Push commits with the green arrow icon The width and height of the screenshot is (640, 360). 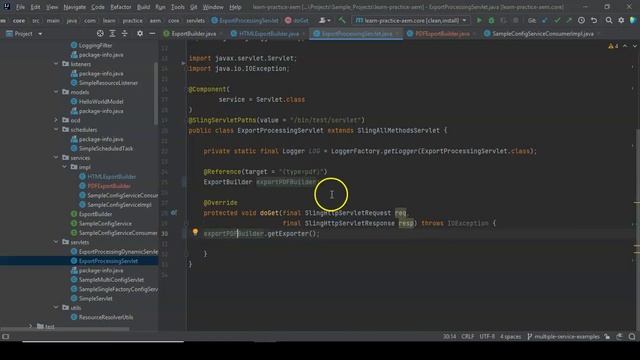569,20
